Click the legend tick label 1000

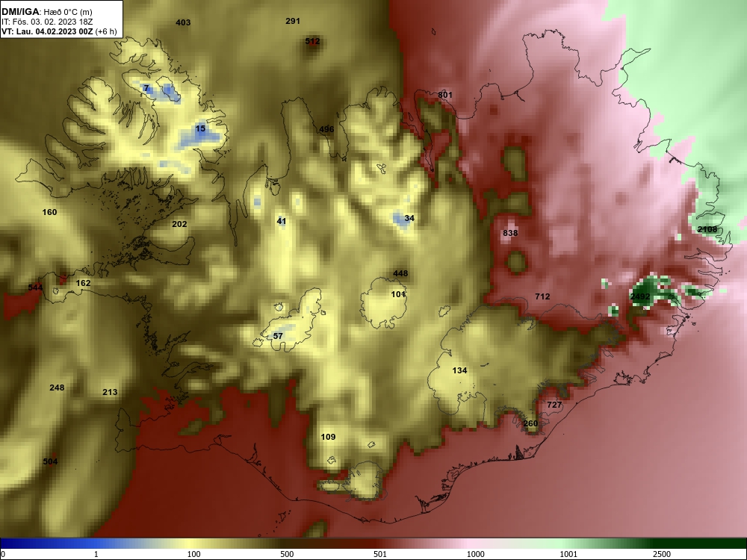pos(475,554)
